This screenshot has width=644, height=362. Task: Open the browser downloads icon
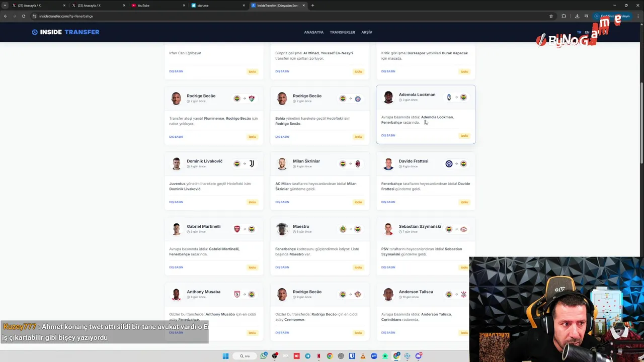tap(577, 16)
